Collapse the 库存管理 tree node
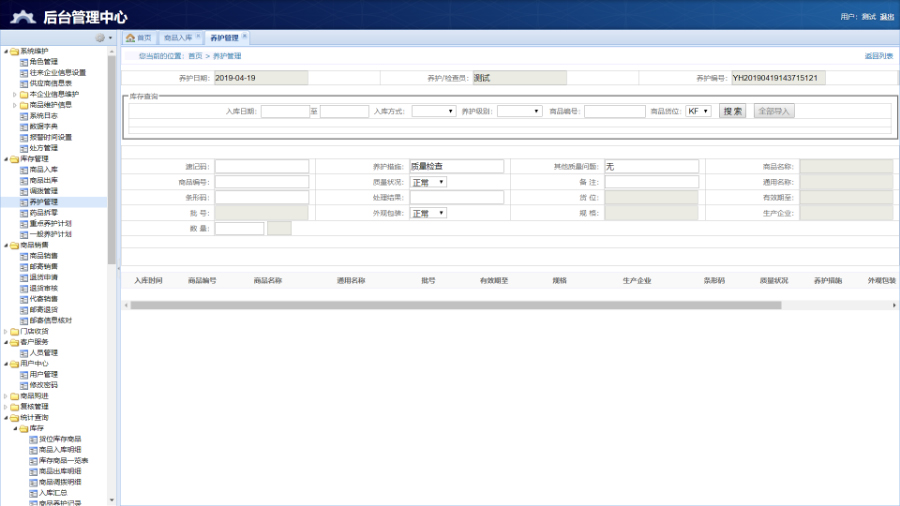Viewport: 900px width, 506px height. click(x=6, y=159)
